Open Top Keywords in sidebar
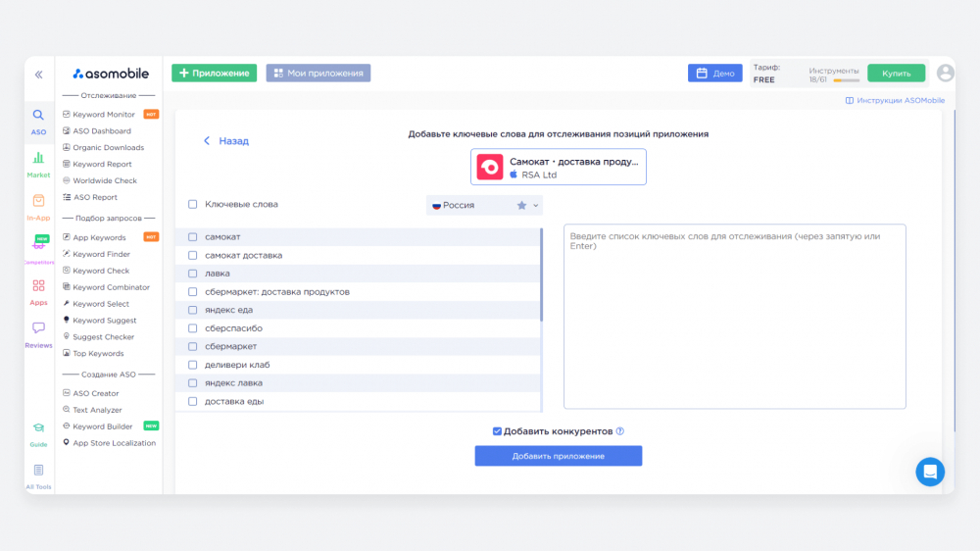 [98, 353]
